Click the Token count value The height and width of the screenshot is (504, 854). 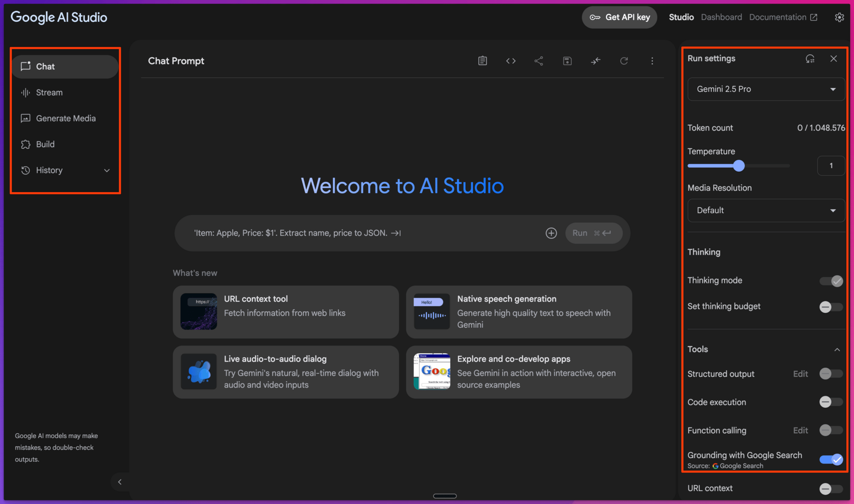pos(821,128)
